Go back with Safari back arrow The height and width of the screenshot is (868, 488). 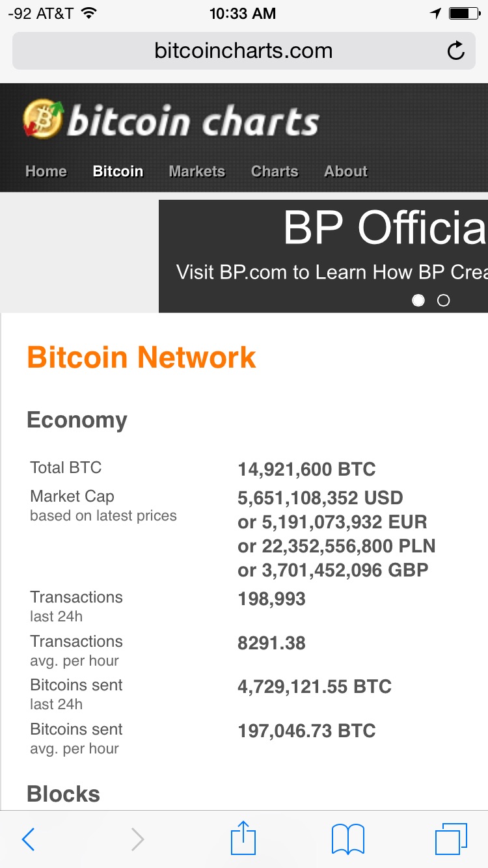click(x=28, y=839)
